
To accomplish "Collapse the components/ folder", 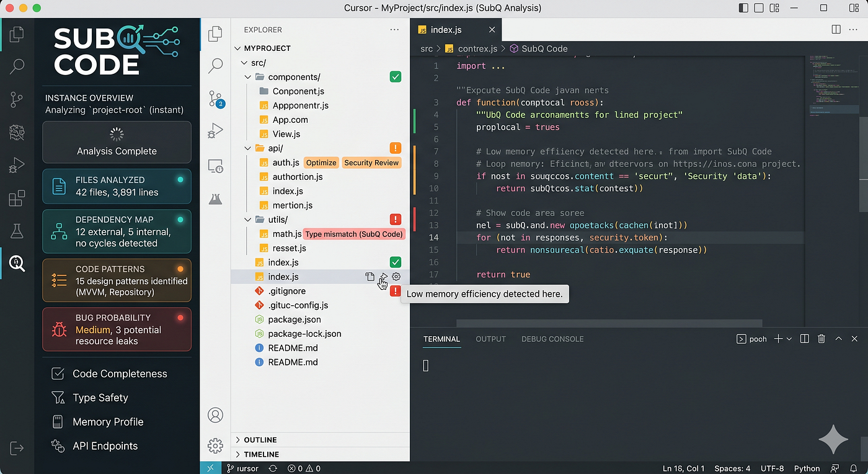I will tap(247, 77).
